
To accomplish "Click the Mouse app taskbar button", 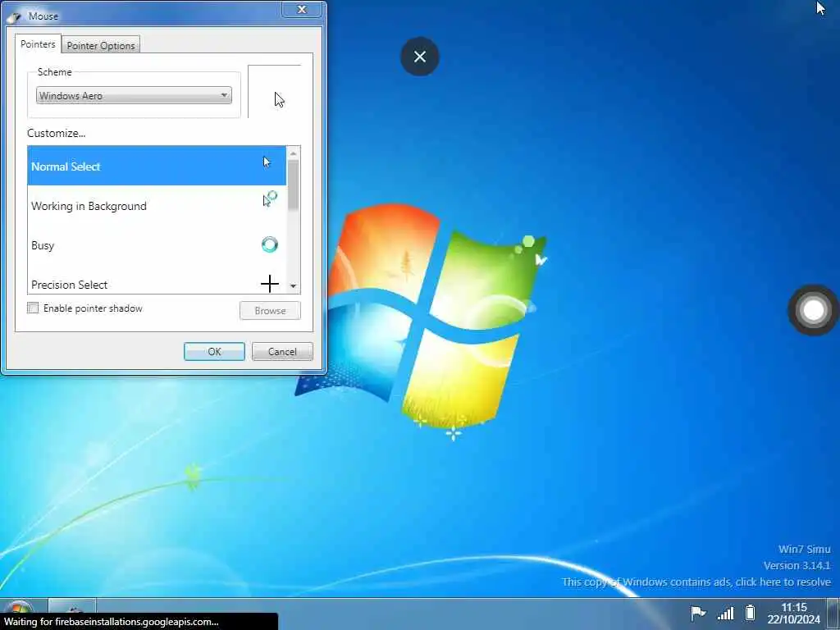I will 72,606.
